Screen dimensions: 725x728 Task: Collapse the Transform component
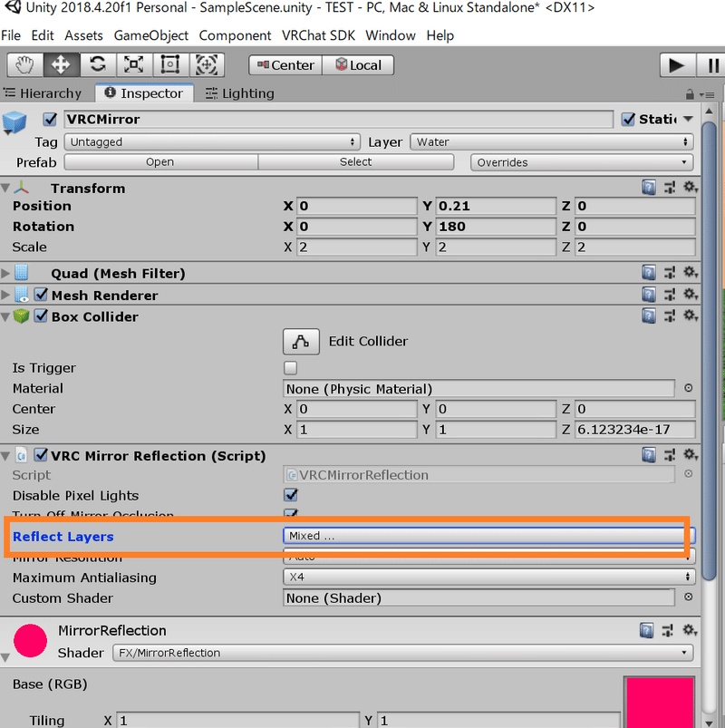(x=5, y=188)
